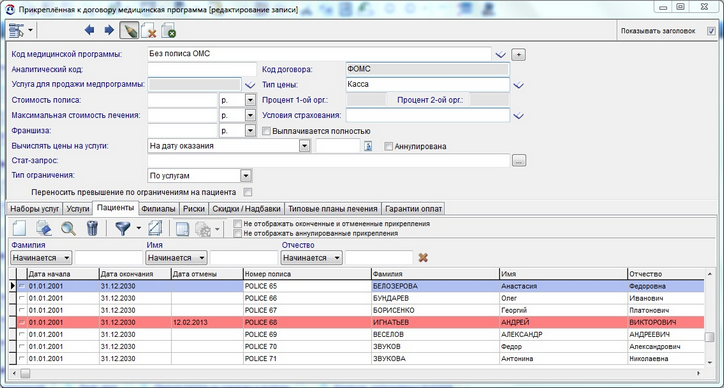Click the trash bin delete icon
The height and width of the screenshot is (388, 724).
93,228
